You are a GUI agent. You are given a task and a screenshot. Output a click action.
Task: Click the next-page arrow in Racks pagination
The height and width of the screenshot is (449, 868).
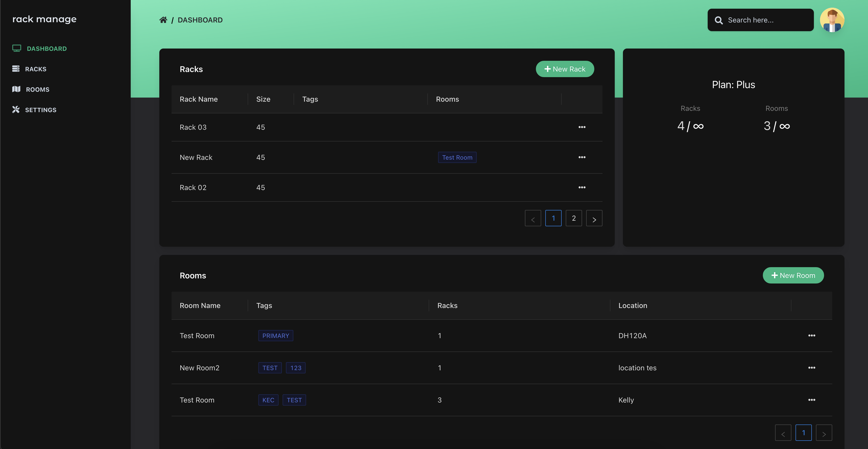pyautogui.click(x=594, y=218)
